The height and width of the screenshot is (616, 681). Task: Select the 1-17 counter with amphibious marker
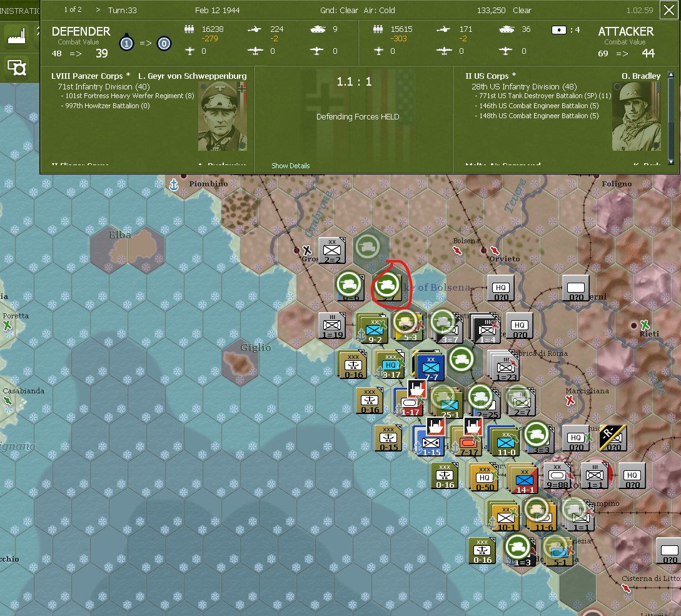(409, 402)
